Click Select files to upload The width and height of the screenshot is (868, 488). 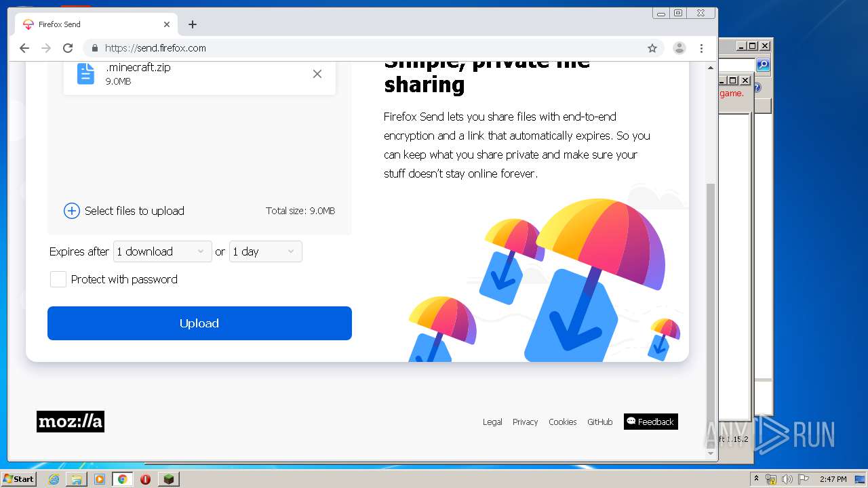point(134,211)
